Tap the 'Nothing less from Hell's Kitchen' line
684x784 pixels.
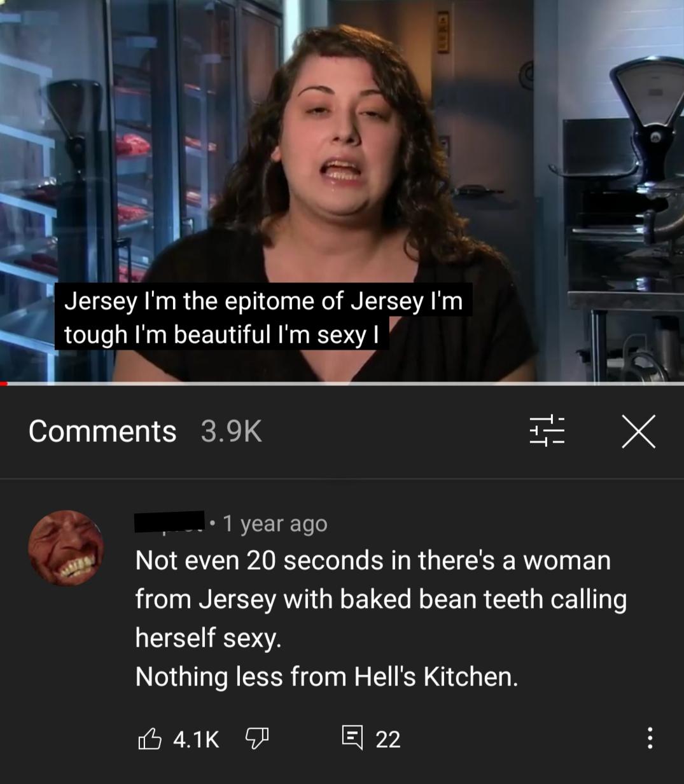click(326, 677)
